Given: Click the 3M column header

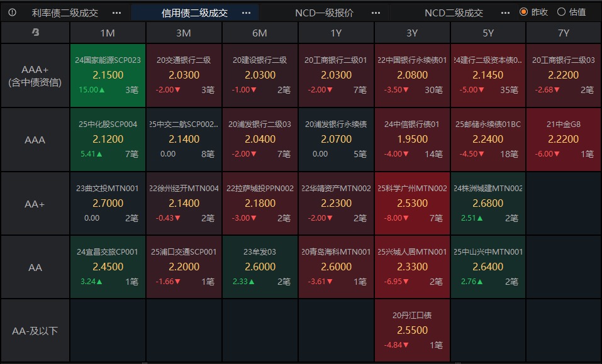Looking at the screenshot, I should pos(184,33).
